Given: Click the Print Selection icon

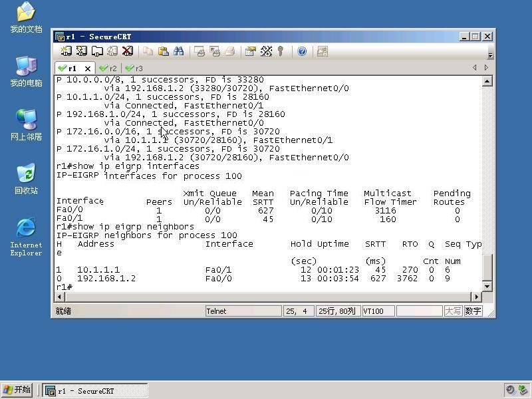Looking at the screenshot, I should [x=215, y=51].
